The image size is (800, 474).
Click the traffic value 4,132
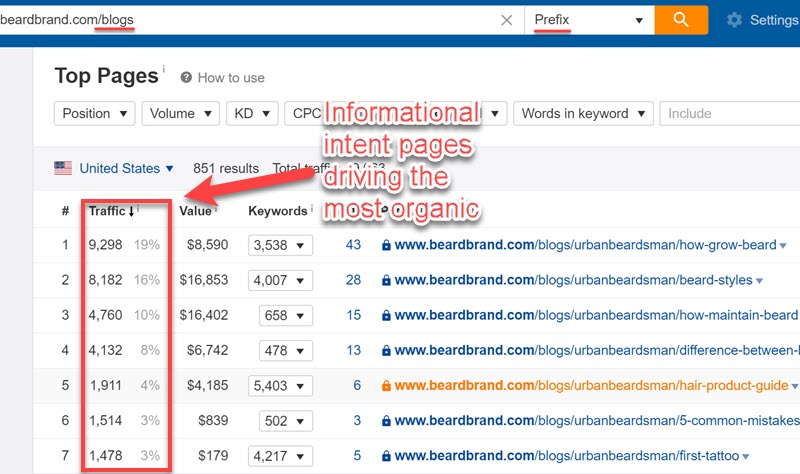tap(105, 351)
